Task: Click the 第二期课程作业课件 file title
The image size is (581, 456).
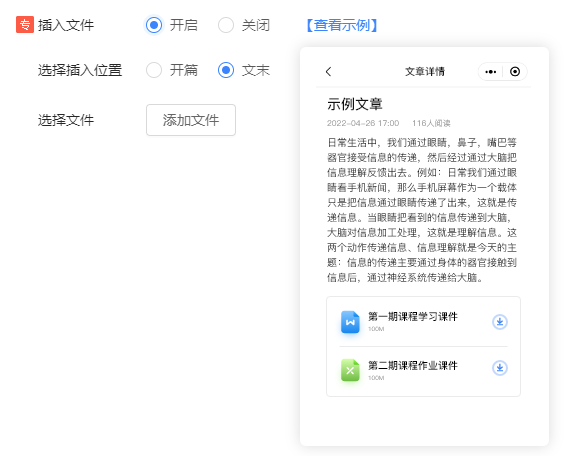Action: coord(413,366)
